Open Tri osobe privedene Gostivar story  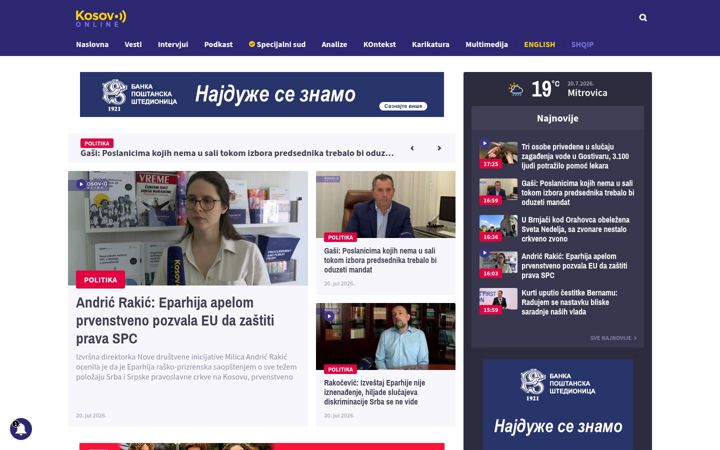(x=575, y=156)
